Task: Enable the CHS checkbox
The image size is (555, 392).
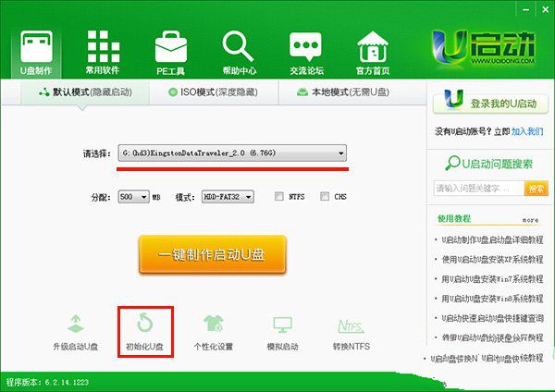Action: pyautogui.click(x=325, y=197)
